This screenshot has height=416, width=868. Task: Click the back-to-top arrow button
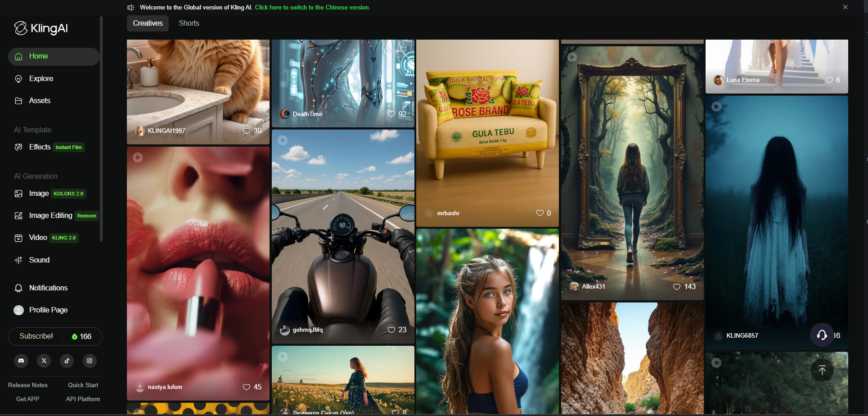[822, 370]
